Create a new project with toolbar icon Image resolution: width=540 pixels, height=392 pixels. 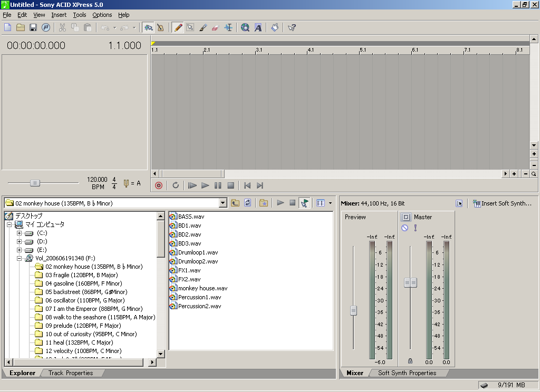(8, 27)
